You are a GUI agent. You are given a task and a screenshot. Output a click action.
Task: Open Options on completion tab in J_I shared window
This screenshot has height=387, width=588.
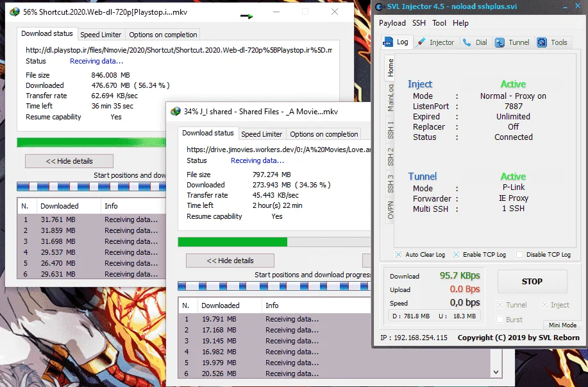tap(324, 134)
